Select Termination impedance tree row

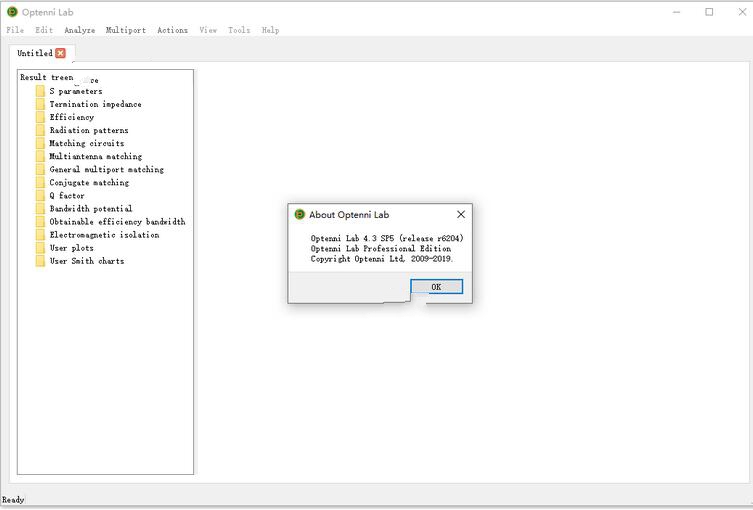95,104
